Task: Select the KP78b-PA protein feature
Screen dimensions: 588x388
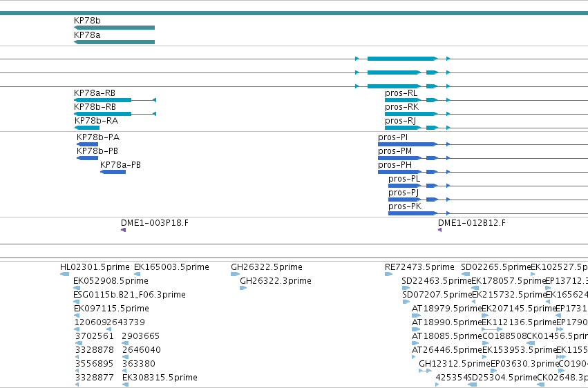Action: [x=87, y=144]
